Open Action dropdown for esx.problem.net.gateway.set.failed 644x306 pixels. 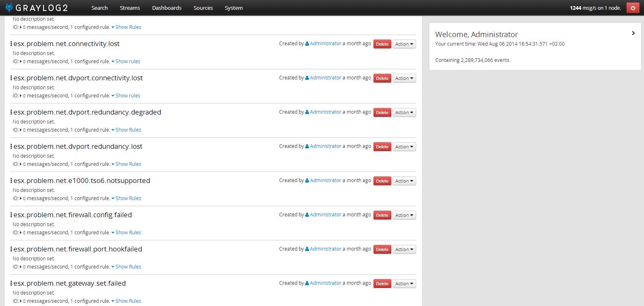pos(404,284)
